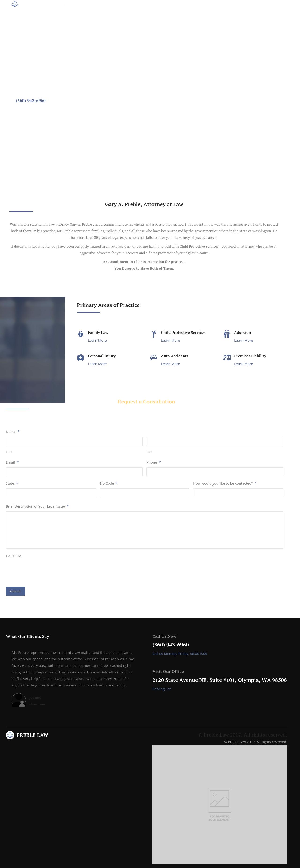Screen dimensions: 300x868
Task: Focus the Email input field
Action: tap(74, 471)
